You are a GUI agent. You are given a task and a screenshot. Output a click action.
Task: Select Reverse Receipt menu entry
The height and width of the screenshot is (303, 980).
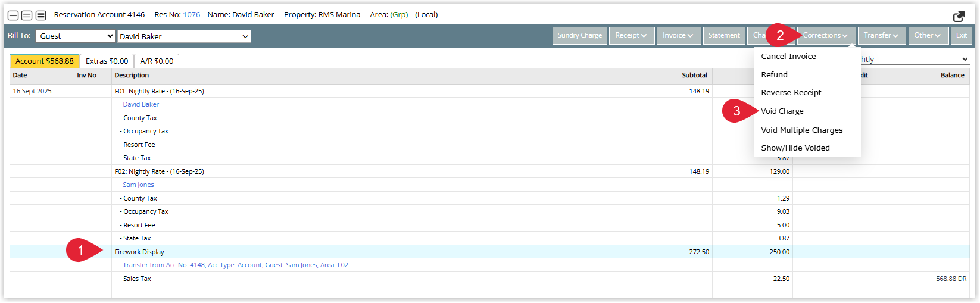tap(791, 93)
